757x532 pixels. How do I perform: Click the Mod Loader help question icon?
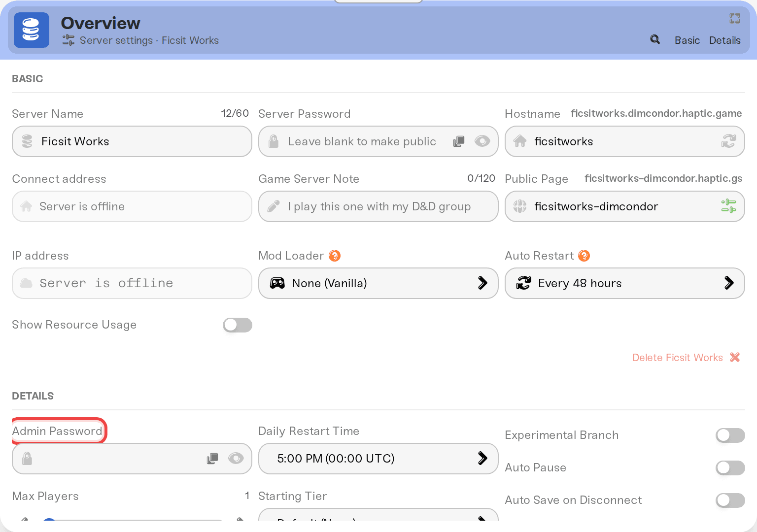[335, 256]
